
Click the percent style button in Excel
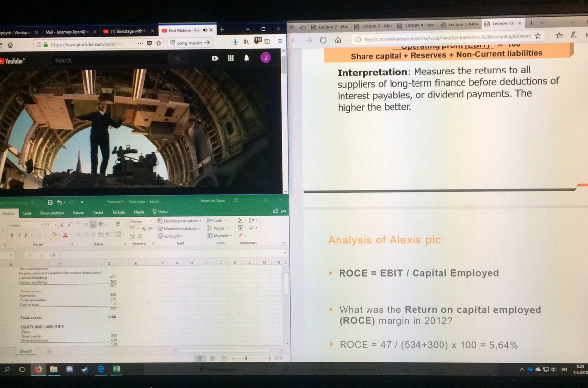pos(144,229)
